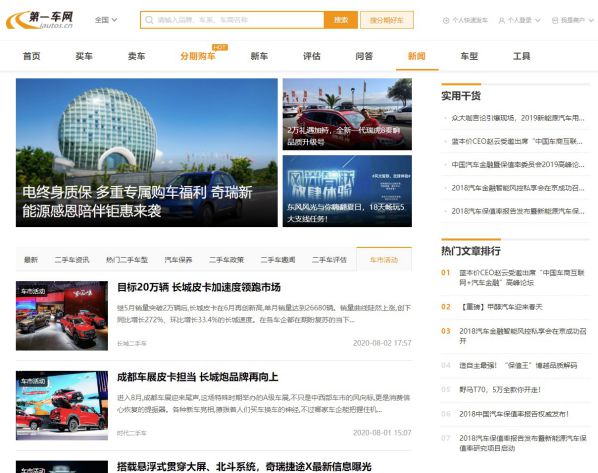Expand the 我是商户 dropdown arrow
598x473 pixels.
coord(591,20)
